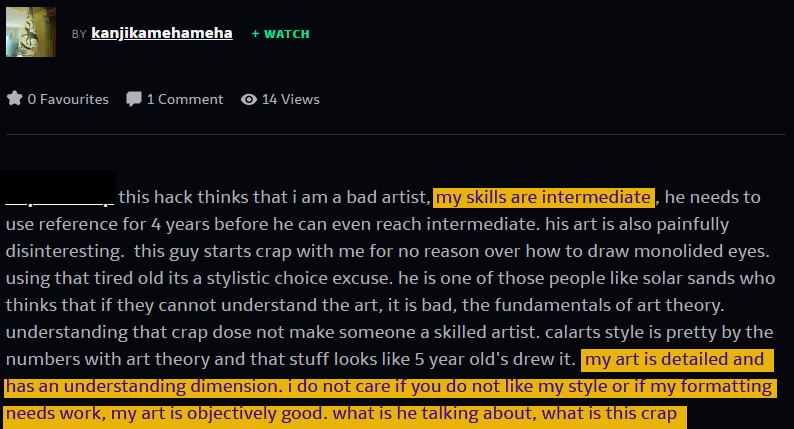Click the "14 Views" counter
This screenshot has width=794, height=429.
290,99
